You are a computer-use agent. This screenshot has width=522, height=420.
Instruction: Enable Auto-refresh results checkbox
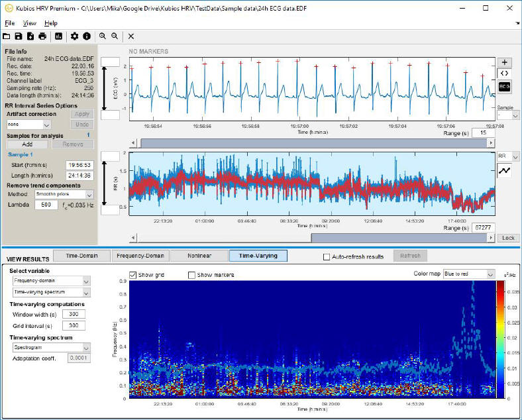click(327, 256)
